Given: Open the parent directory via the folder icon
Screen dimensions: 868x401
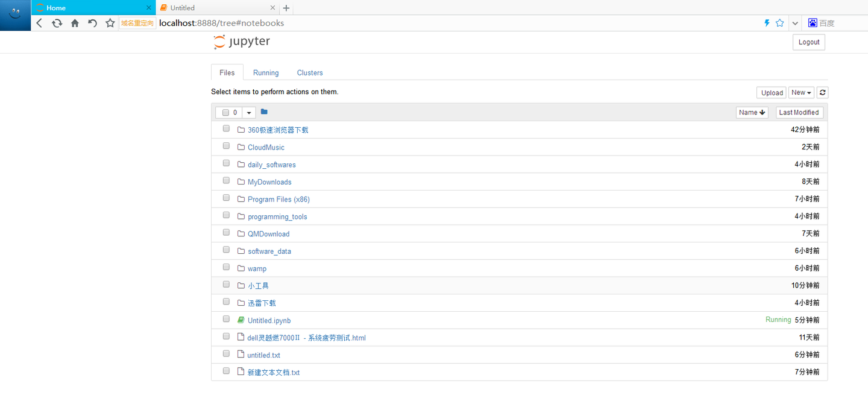Looking at the screenshot, I should tap(263, 112).
